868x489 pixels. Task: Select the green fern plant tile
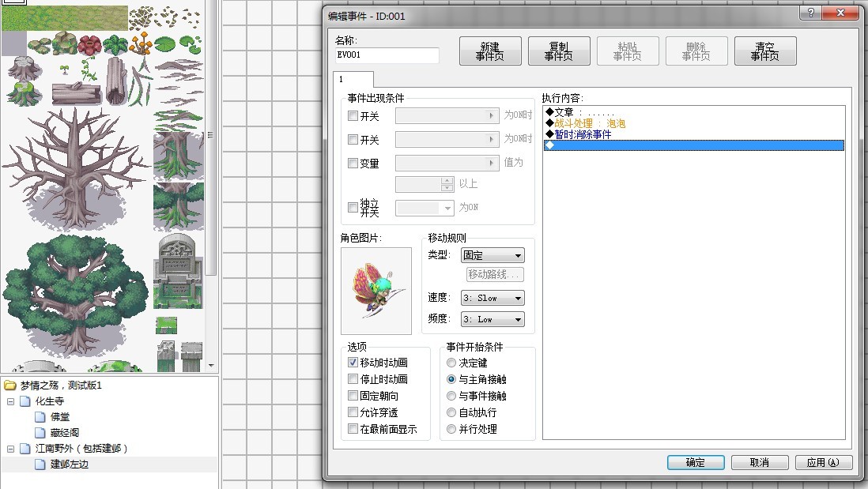(115, 45)
